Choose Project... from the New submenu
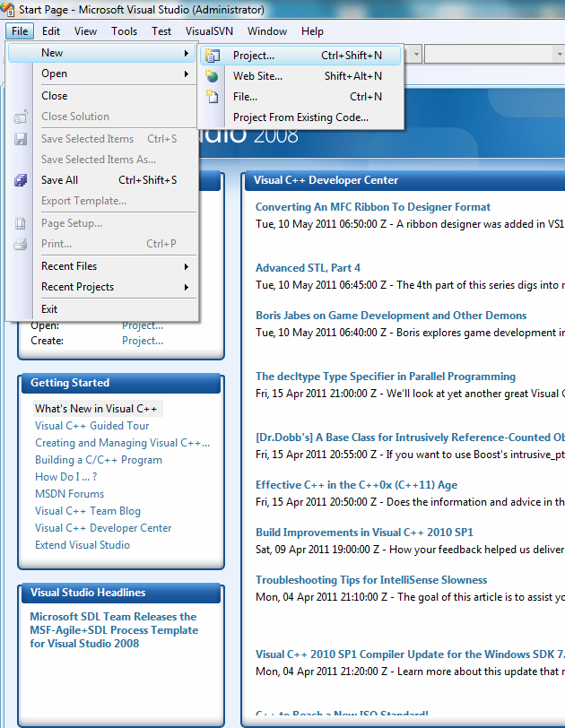565x728 pixels. pos(300,56)
